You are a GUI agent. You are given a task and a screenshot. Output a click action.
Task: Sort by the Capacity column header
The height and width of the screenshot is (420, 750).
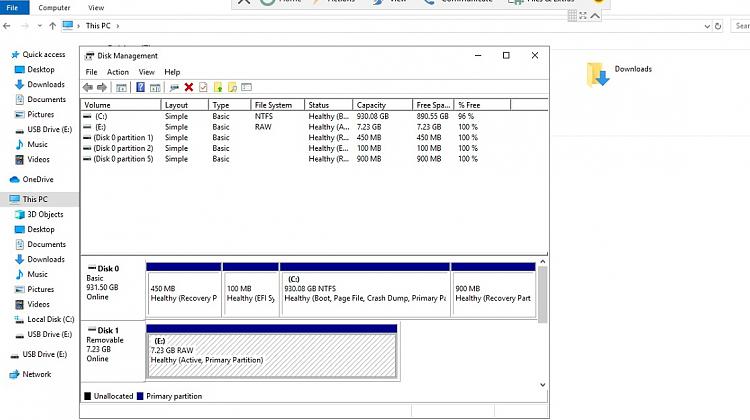(382, 105)
